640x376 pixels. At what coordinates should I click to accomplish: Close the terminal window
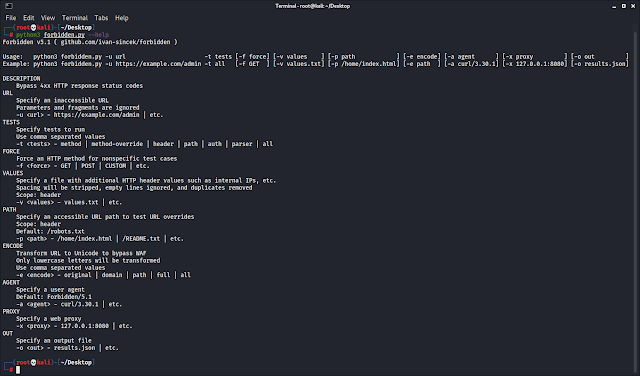coord(633,6)
